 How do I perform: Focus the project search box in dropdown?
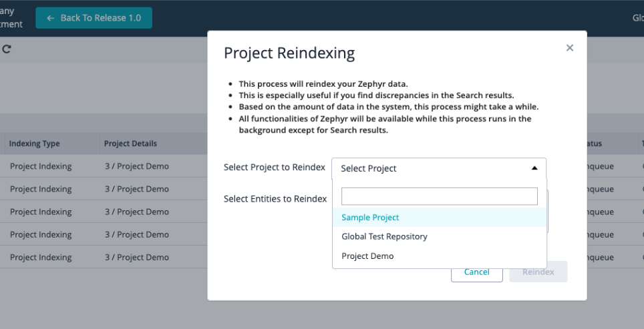click(439, 196)
